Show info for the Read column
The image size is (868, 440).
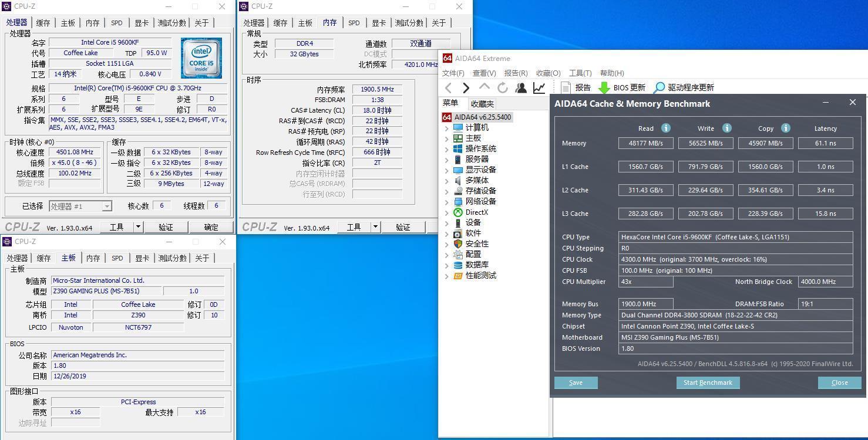665,128
